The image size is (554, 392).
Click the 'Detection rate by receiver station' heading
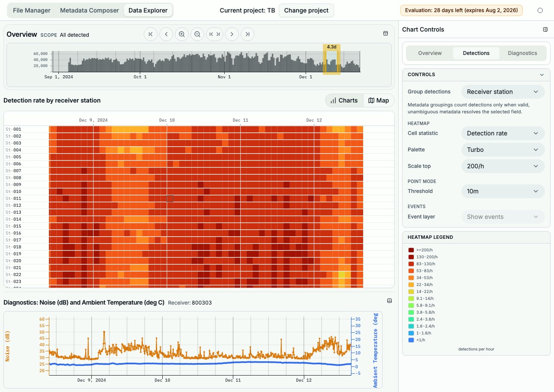[x=52, y=100]
